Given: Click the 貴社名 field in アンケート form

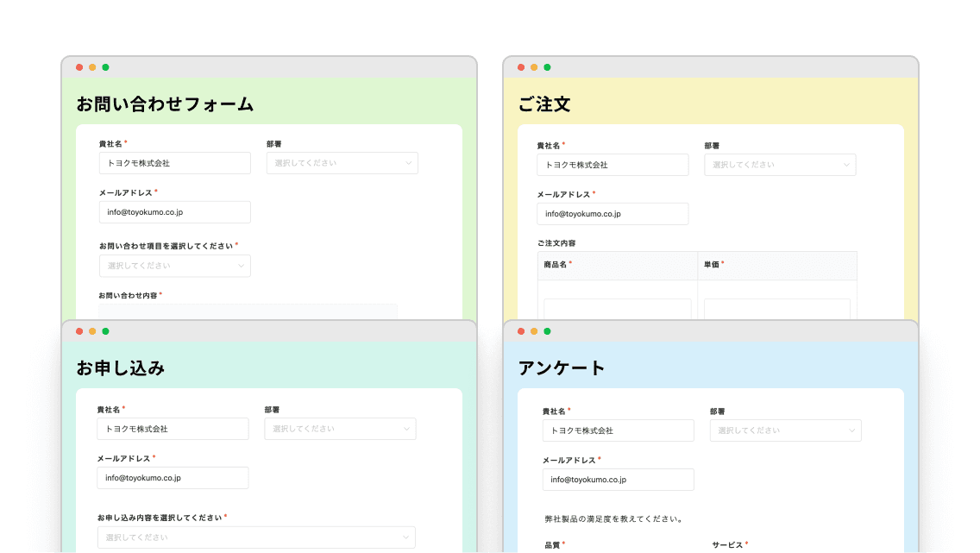Looking at the screenshot, I should coord(618,430).
